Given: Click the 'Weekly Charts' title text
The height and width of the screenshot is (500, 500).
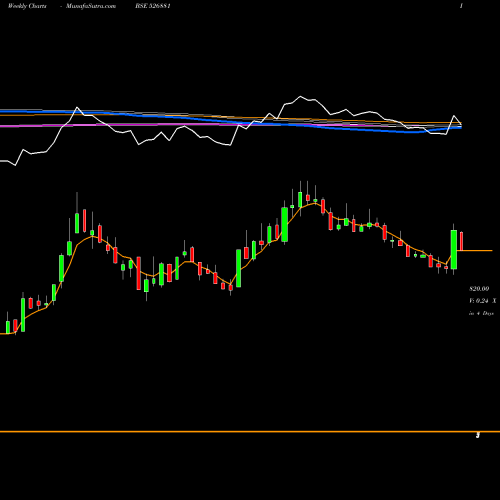Looking at the screenshot, I should [27, 6].
